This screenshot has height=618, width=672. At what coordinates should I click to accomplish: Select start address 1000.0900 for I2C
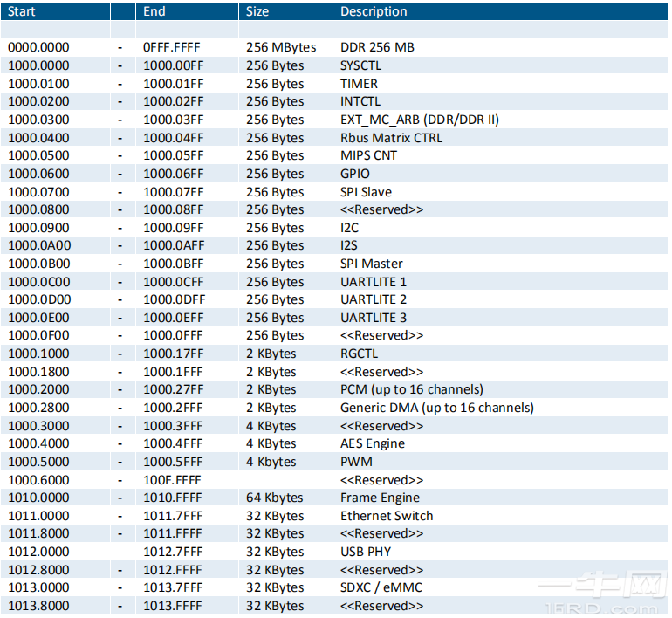pos(38,228)
